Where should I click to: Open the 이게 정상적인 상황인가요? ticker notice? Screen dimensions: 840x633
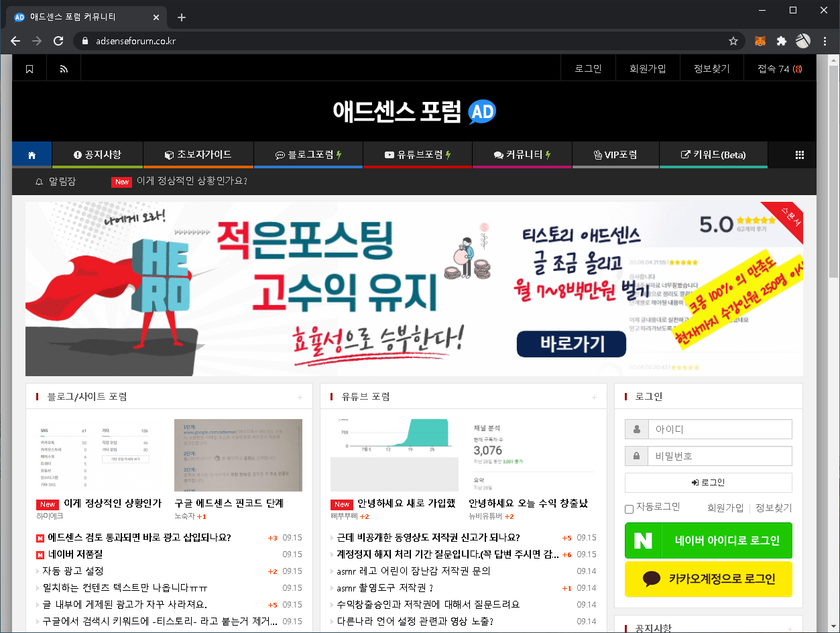192,181
